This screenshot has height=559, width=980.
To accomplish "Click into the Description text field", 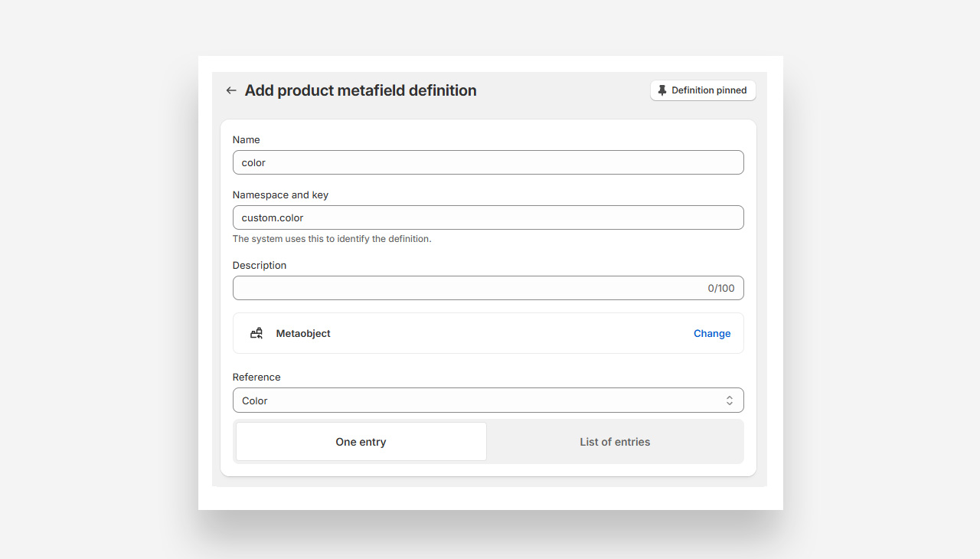I will coord(467,288).
